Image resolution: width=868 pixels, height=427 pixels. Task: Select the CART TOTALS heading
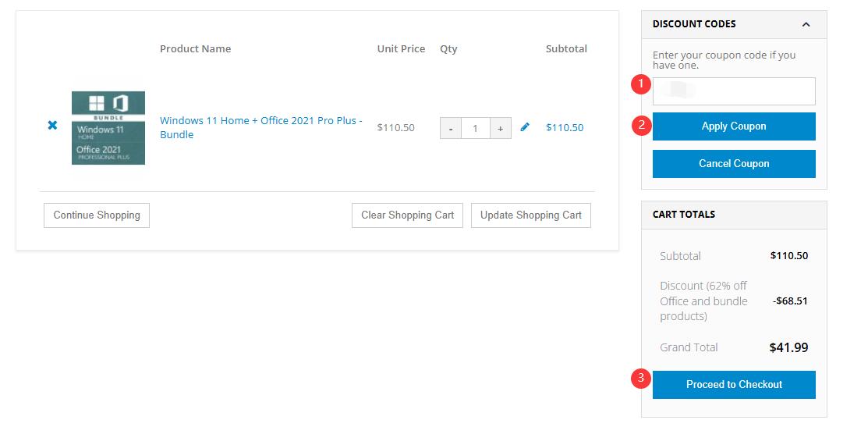tap(684, 215)
